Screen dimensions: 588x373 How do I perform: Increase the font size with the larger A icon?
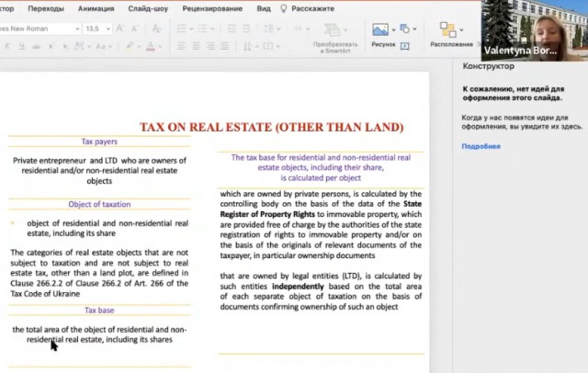120,28
